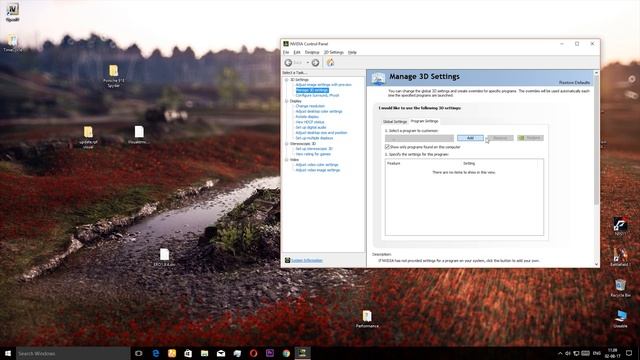
Task: Open the select a program dropdown
Action: pos(419,138)
